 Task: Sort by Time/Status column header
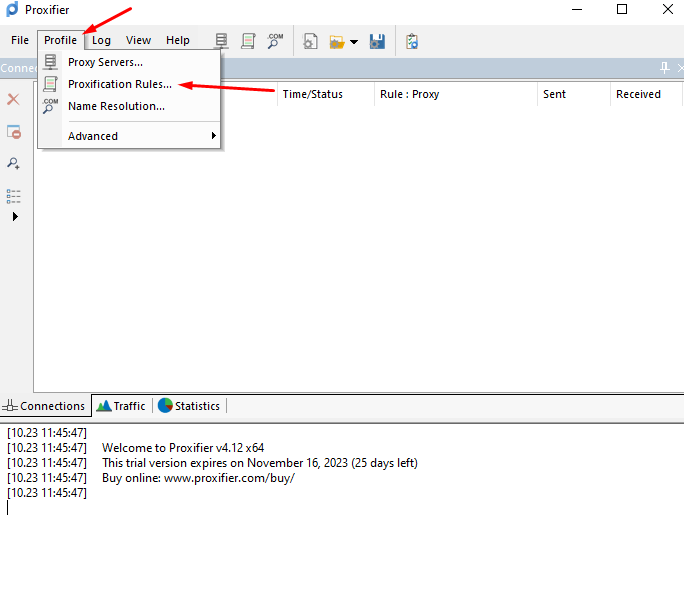pyautogui.click(x=325, y=94)
